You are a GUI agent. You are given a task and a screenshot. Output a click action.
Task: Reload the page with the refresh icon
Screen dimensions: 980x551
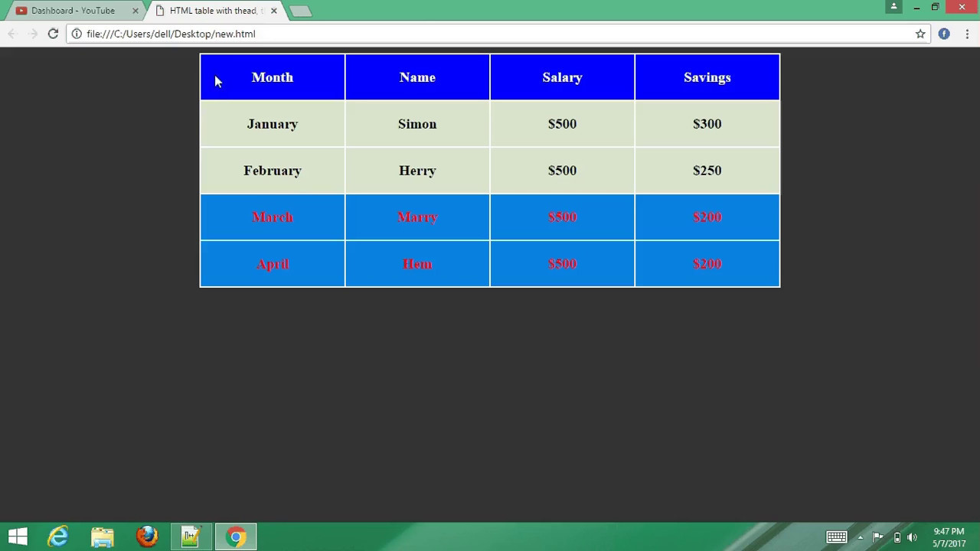point(53,34)
